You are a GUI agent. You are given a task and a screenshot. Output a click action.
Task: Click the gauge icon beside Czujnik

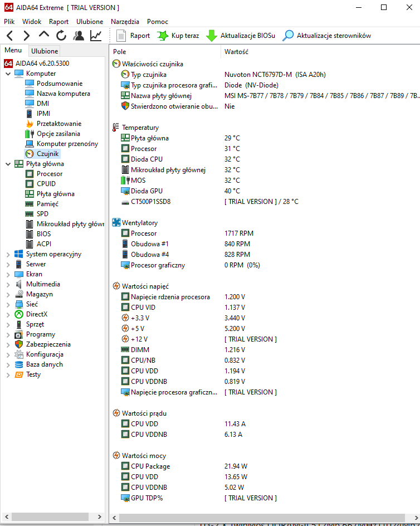(x=30, y=154)
